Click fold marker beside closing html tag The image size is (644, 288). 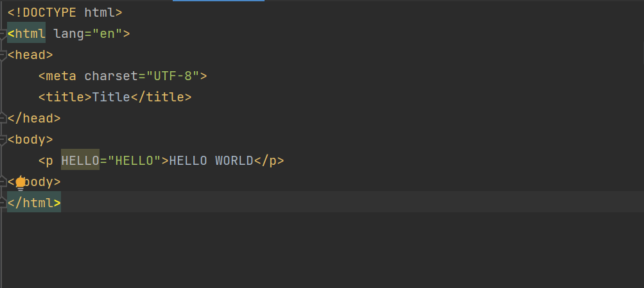click(3, 203)
